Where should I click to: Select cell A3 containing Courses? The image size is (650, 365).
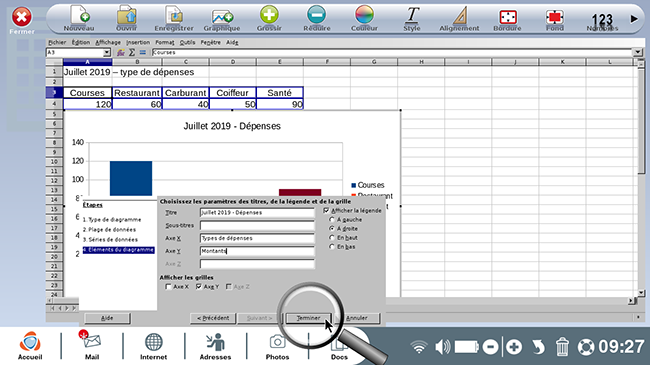pyautogui.click(x=87, y=92)
